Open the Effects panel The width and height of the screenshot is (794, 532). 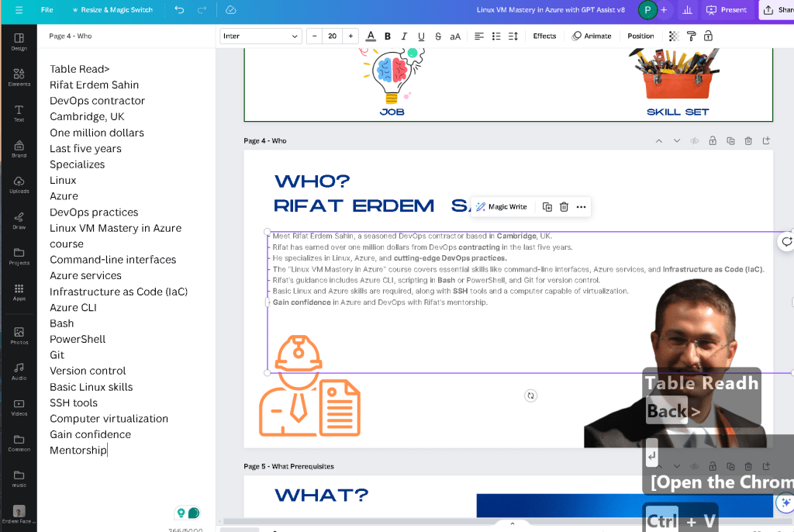544,36
